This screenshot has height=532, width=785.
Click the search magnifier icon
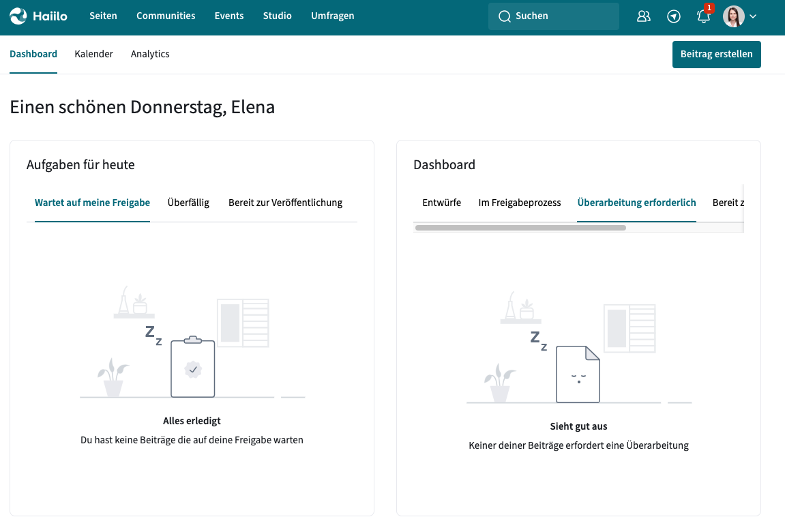[x=505, y=16]
